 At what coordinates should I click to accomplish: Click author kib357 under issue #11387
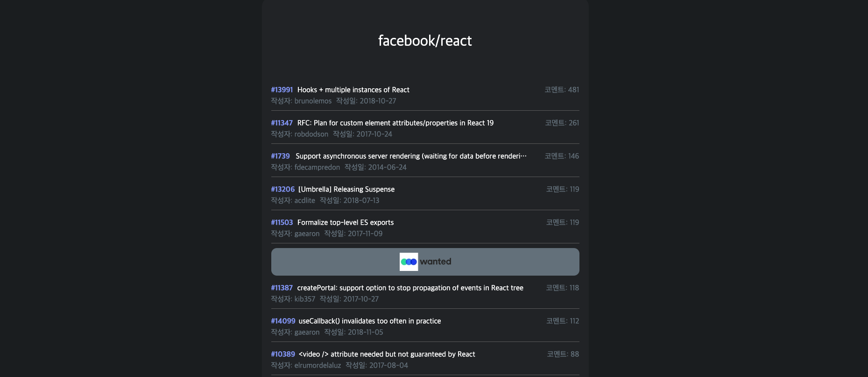304,299
